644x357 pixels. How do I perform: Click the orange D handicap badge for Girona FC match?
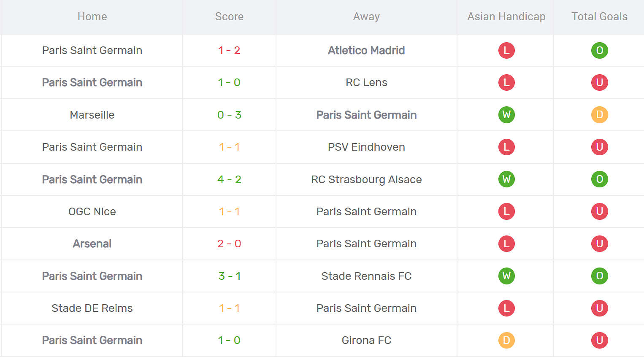[506, 340]
